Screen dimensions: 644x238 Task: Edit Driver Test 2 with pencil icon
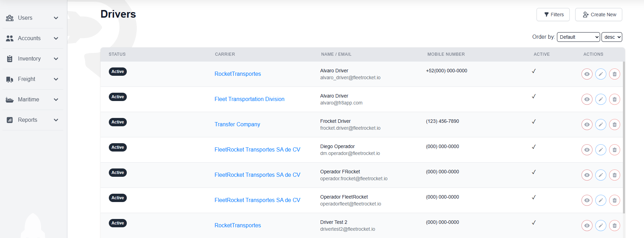pyautogui.click(x=600, y=226)
